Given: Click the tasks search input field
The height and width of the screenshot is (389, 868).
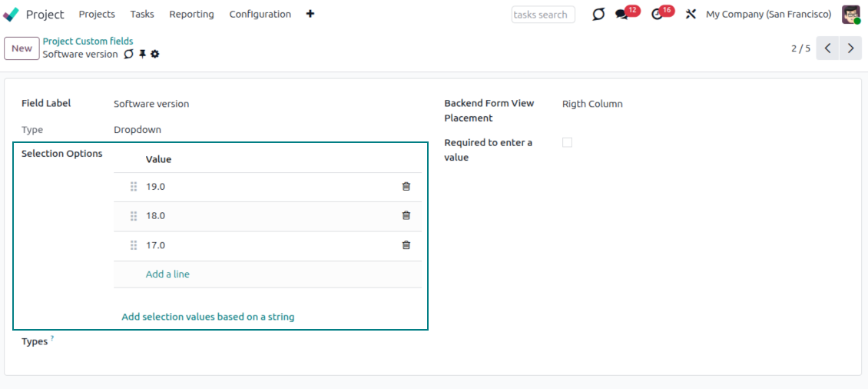Looking at the screenshot, I should pyautogui.click(x=542, y=15).
